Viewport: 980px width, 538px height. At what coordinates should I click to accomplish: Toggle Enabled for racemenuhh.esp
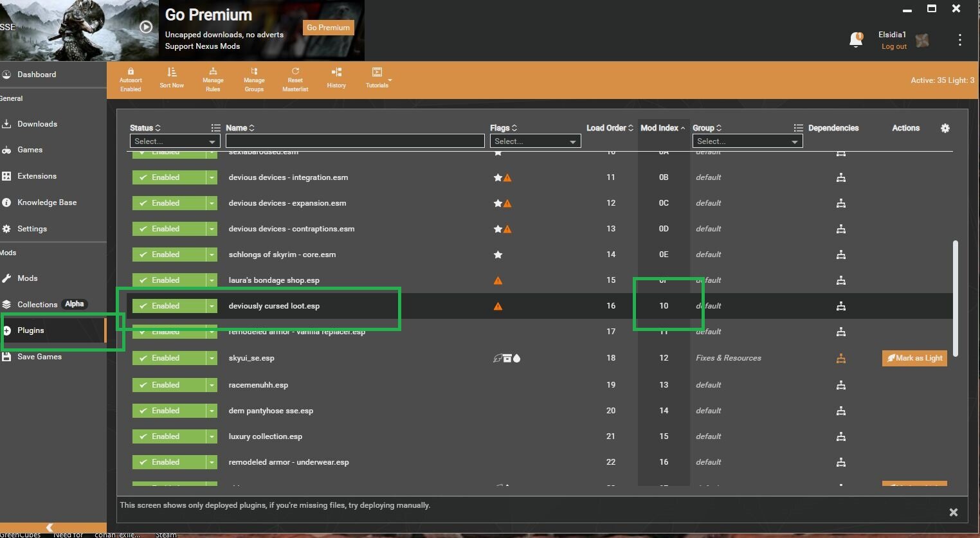168,385
